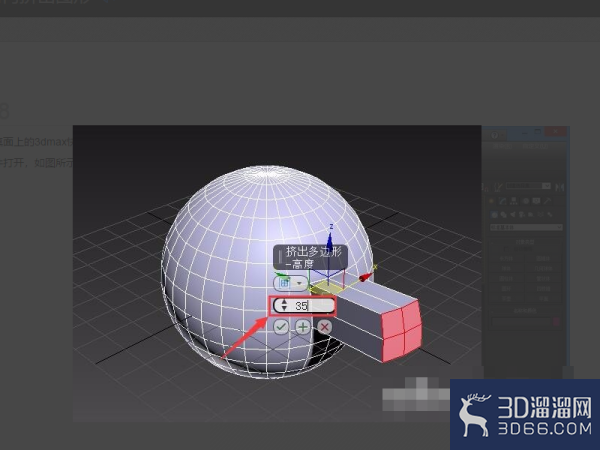Open the help question mark icon
Image resolution: width=600 pixels, height=450 pixels.
pos(494,135)
